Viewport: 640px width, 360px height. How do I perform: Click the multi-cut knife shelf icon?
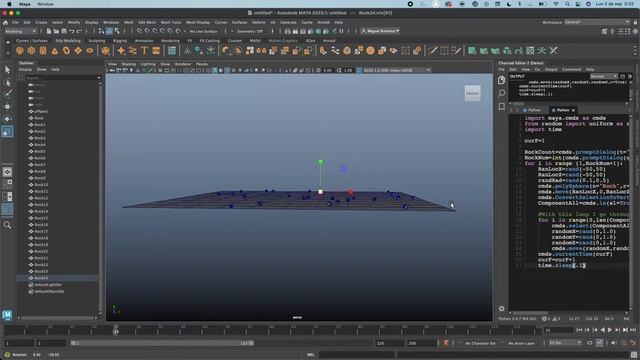pos(433,51)
